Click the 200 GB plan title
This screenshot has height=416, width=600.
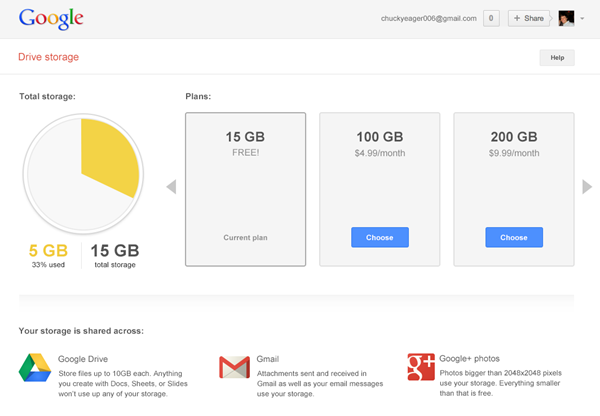tap(514, 137)
